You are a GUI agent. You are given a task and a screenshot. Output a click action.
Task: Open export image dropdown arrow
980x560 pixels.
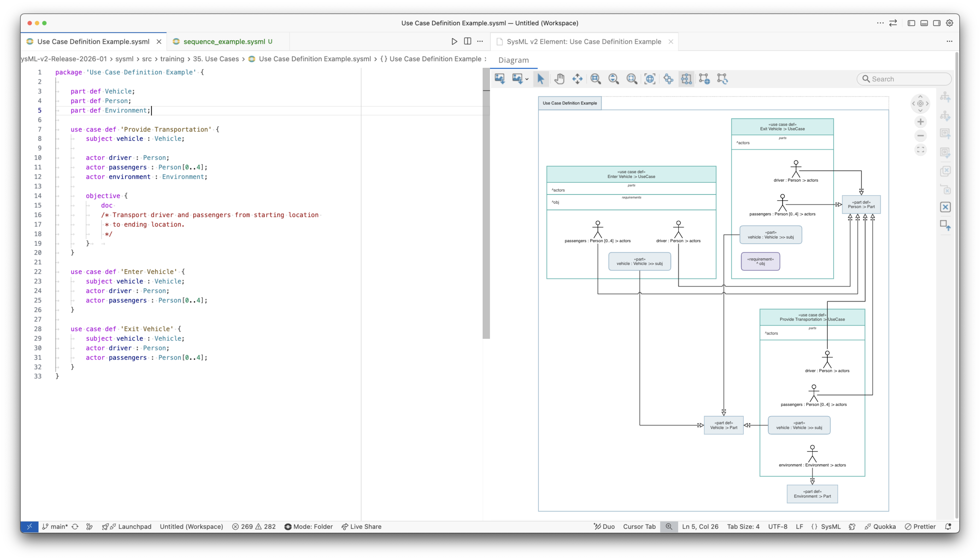(x=527, y=79)
